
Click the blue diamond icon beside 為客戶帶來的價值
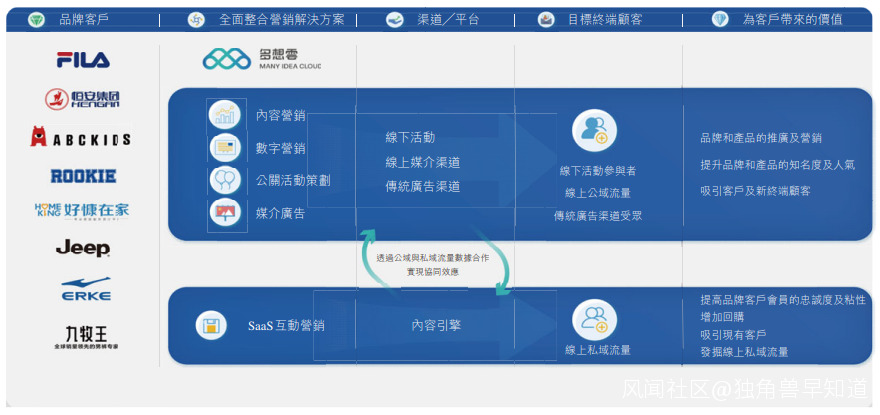pyautogui.click(x=719, y=20)
